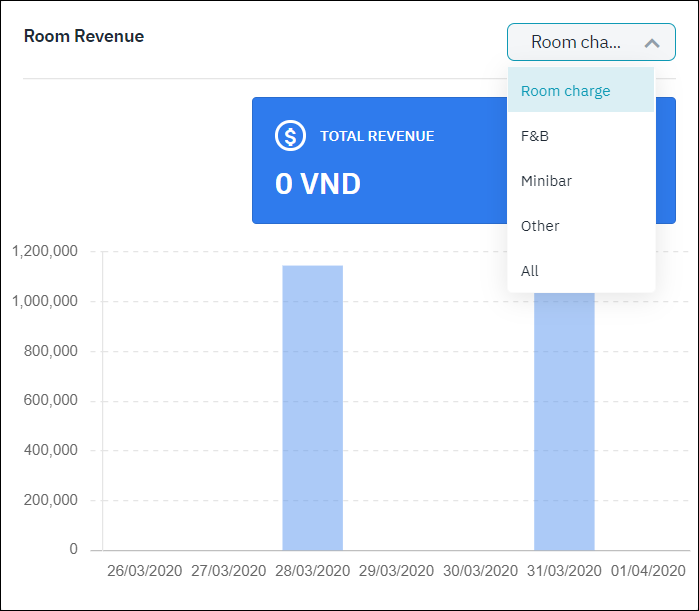Click the 1,200,000 y-axis label
Screen dimensions: 699x611
[44, 252]
